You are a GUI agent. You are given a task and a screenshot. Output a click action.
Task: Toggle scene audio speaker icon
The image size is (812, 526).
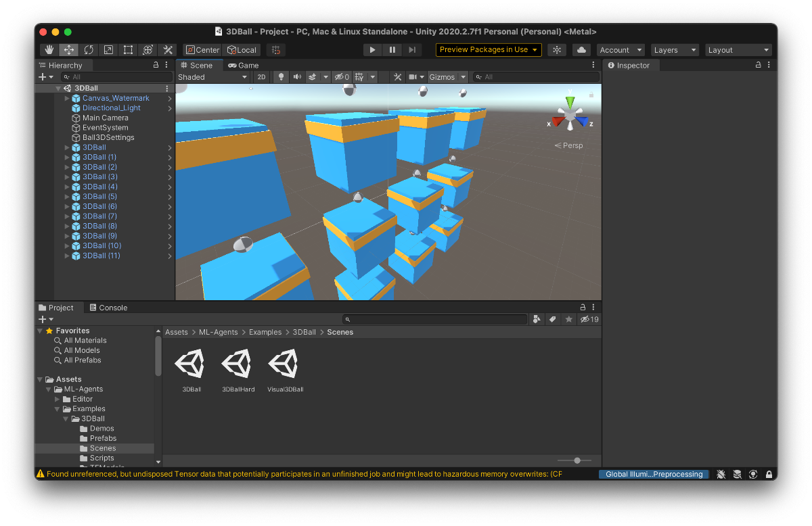pyautogui.click(x=297, y=77)
